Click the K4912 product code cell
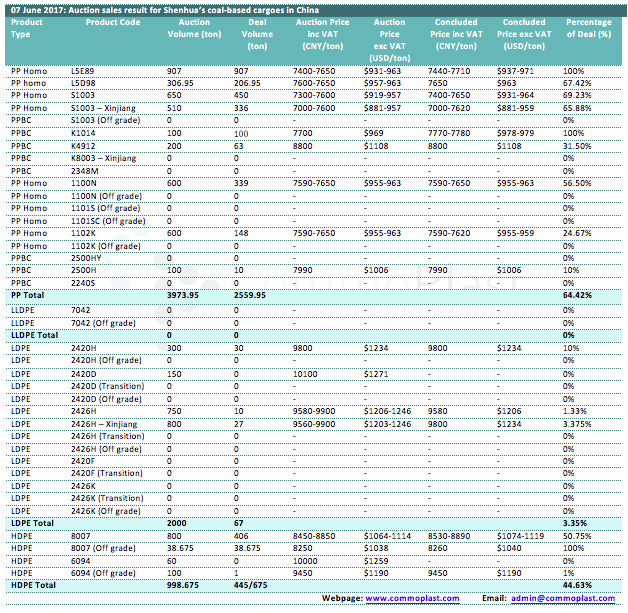The height and width of the screenshot is (613, 628). pos(84,146)
